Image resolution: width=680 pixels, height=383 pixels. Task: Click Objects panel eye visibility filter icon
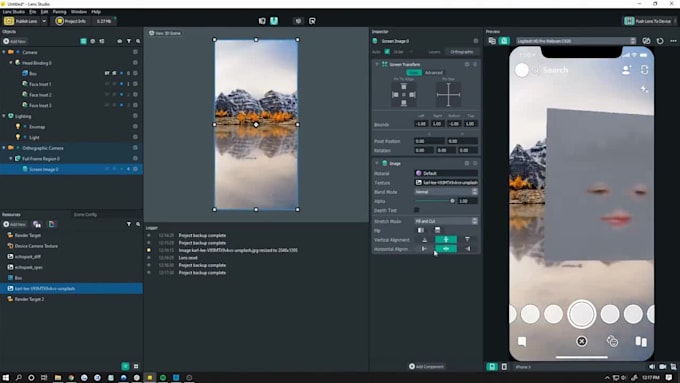point(120,41)
